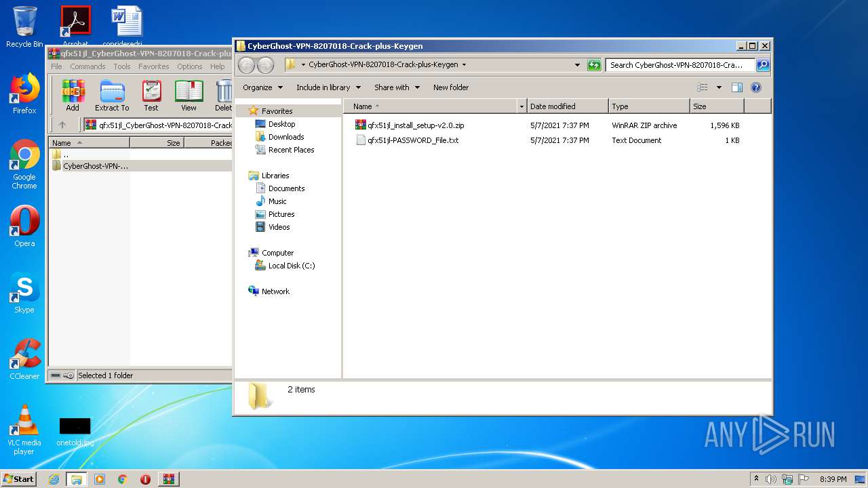The image size is (868, 488).
Task: Click Explorer Back navigation button
Action: pos(246,65)
